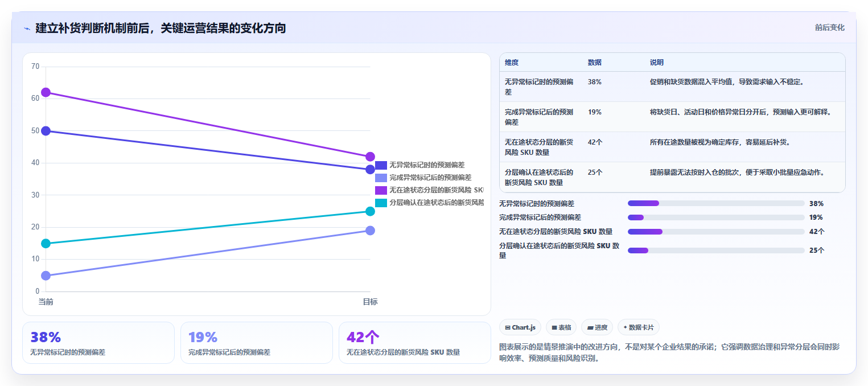Click table cell 42个 in 数据 column
This screenshot has height=386, width=868.
click(x=595, y=142)
